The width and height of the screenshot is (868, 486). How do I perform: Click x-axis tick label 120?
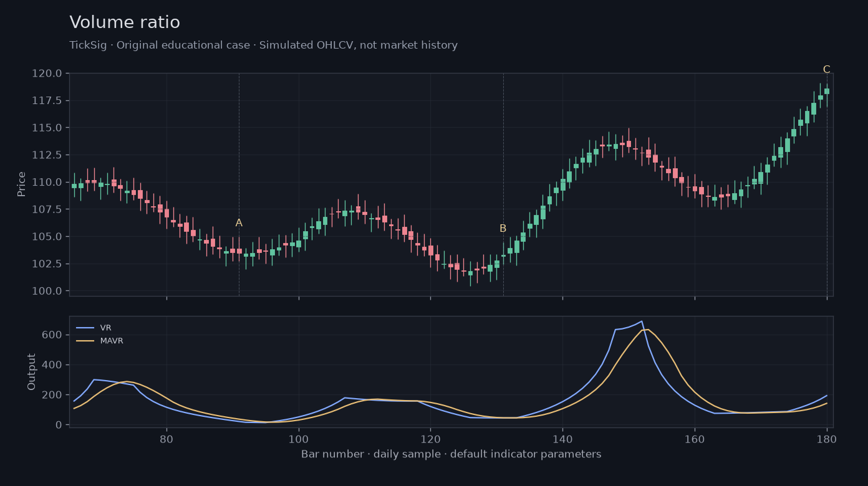pos(430,438)
